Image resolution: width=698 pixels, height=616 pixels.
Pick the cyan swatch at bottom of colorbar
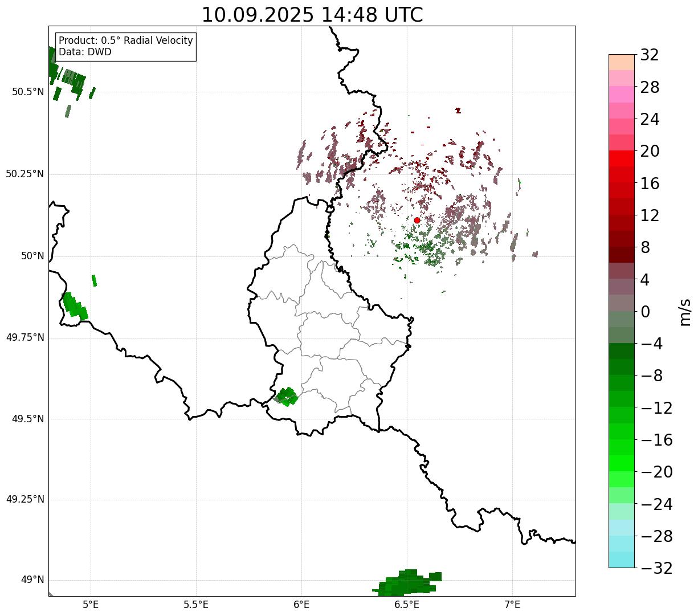(x=622, y=560)
